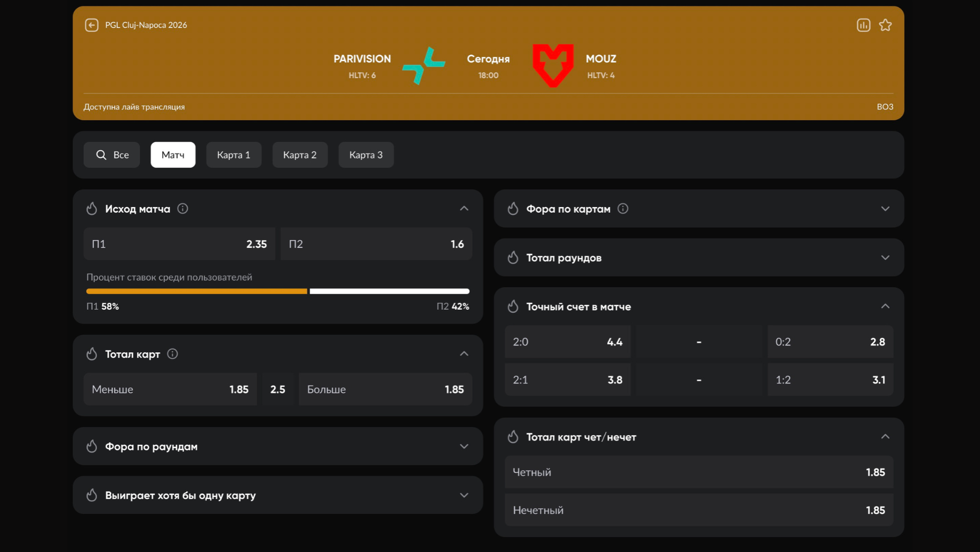Click the PARIVISION team logo

(x=423, y=66)
